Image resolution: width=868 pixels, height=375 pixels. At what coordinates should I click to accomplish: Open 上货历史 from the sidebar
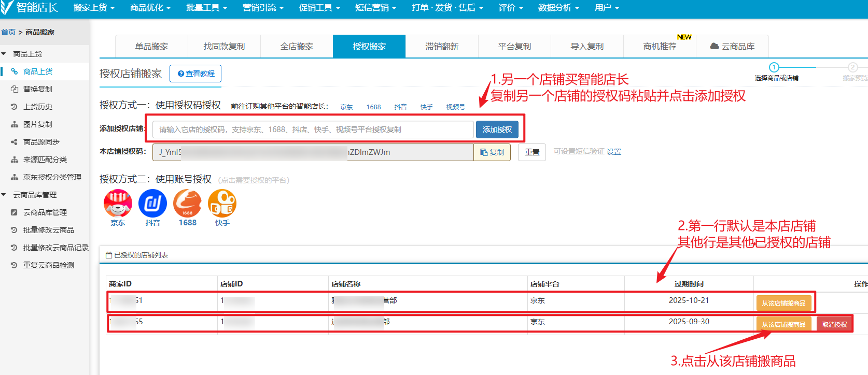coord(37,107)
